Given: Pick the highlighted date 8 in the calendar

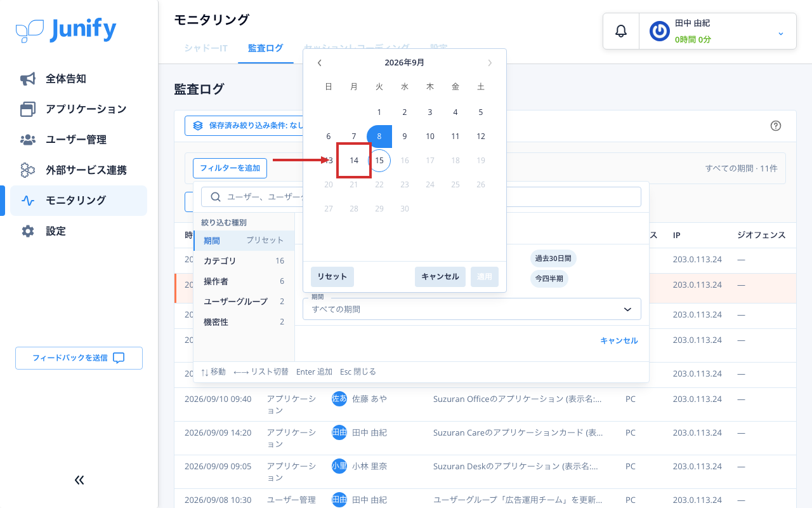Looking at the screenshot, I should (379, 137).
